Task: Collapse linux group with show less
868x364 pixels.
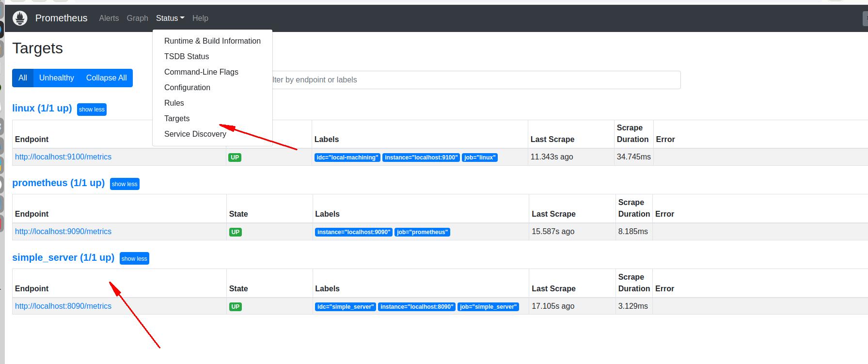Action: (x=92, y=110)
